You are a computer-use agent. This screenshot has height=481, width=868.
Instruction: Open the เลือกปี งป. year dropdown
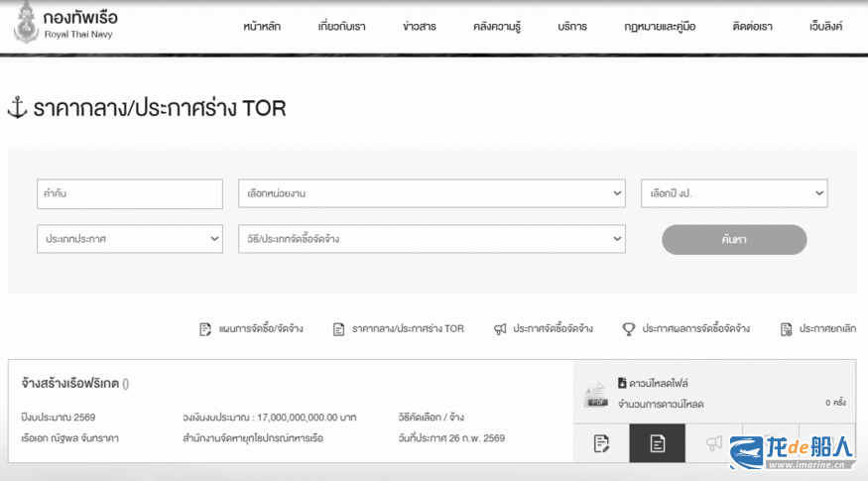734,193
